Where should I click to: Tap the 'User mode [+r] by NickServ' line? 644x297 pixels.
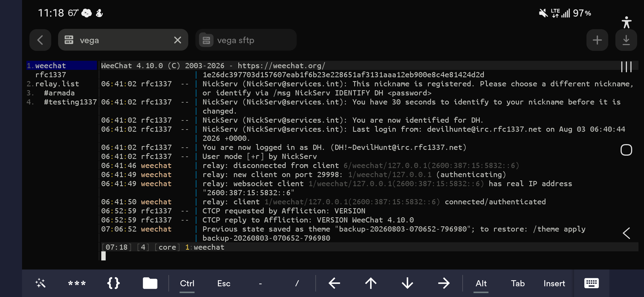point(260,156)
